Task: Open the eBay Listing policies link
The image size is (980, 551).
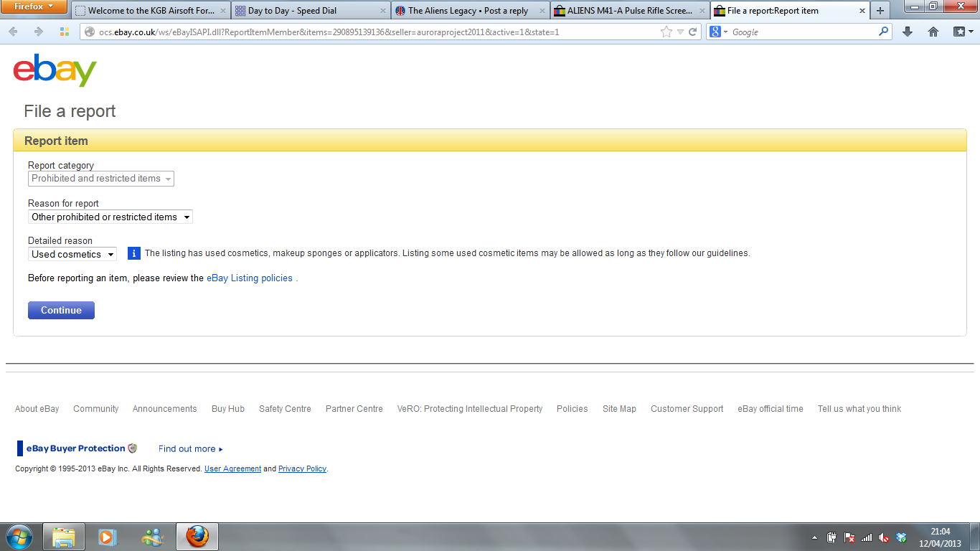Action: coord(250,278)
